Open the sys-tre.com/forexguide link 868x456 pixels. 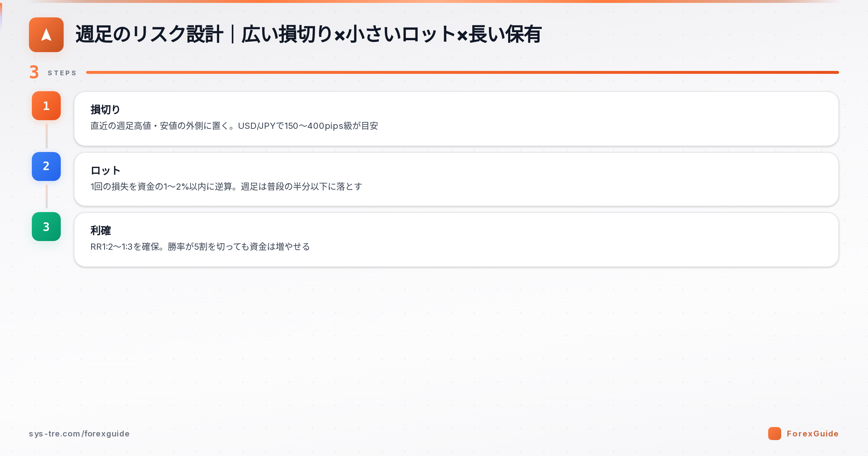(x=79, y=434)
